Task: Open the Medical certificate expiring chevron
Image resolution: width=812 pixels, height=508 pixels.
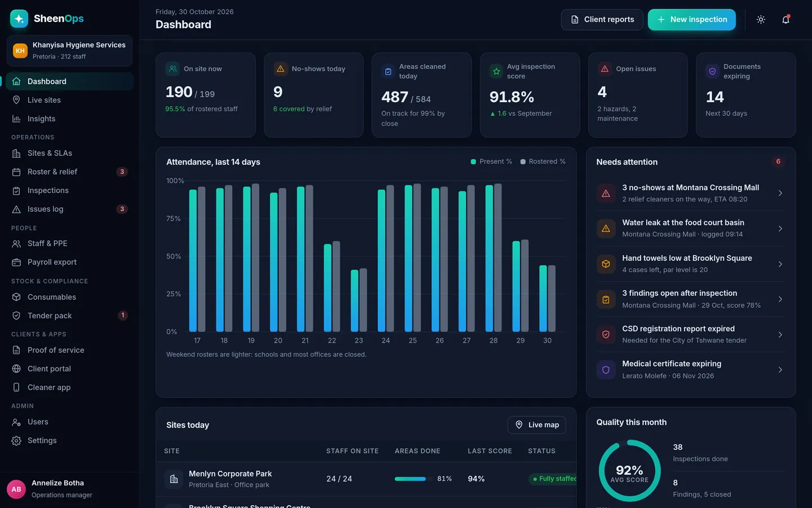Action: click(x=780, y=370)
